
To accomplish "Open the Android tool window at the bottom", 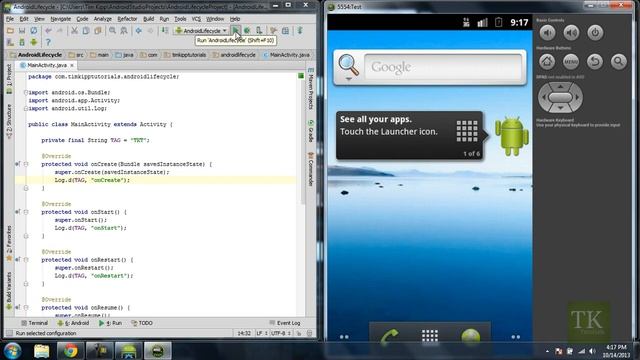I will click(x=73, y=323).
